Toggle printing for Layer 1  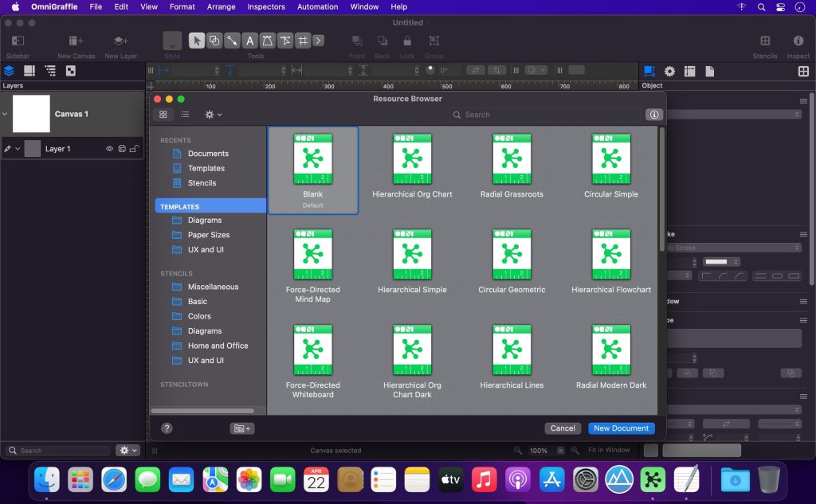[122, 149]
